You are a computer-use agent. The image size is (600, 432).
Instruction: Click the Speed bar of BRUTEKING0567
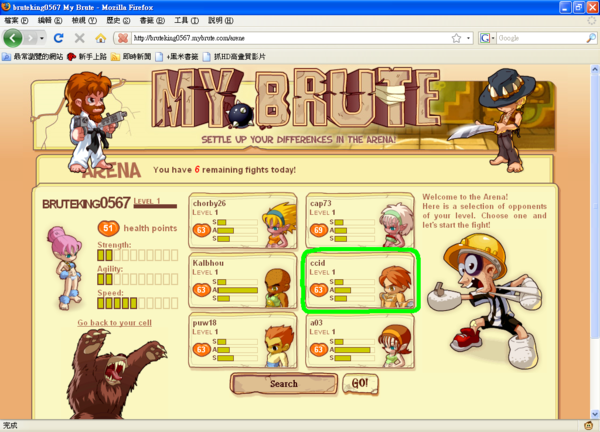138,303
